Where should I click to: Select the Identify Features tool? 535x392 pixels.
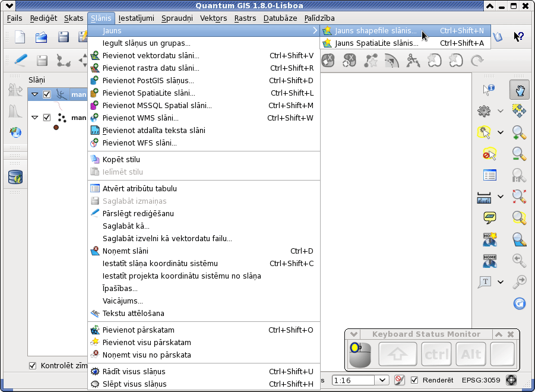pyautogui.click(x=489, y=90)
